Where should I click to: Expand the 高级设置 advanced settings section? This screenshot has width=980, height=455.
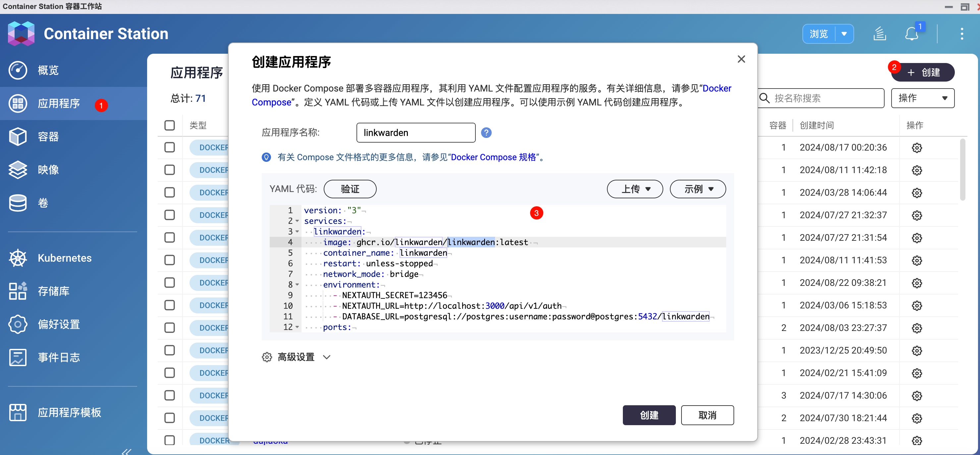pos(296,357)
